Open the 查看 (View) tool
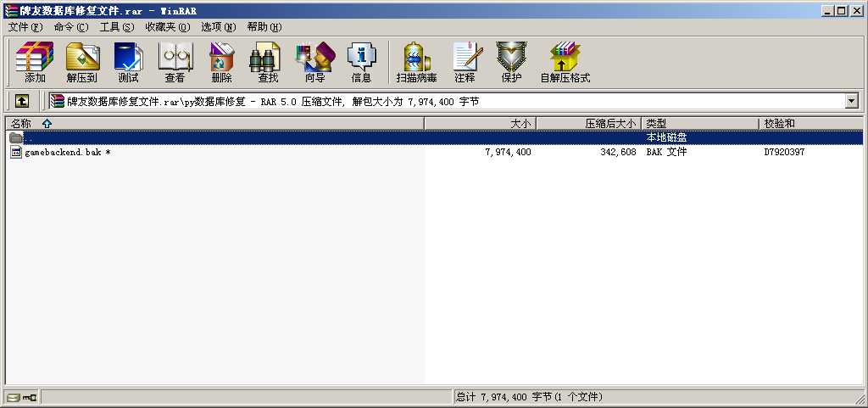Viewport: 868px width, 408px height. pyautogui.click(x=175, y=62)
